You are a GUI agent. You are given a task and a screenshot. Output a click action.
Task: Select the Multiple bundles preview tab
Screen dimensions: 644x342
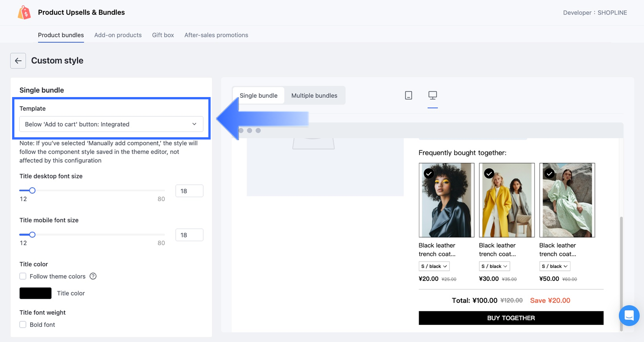pyautogui.click(x=314, y=96)
